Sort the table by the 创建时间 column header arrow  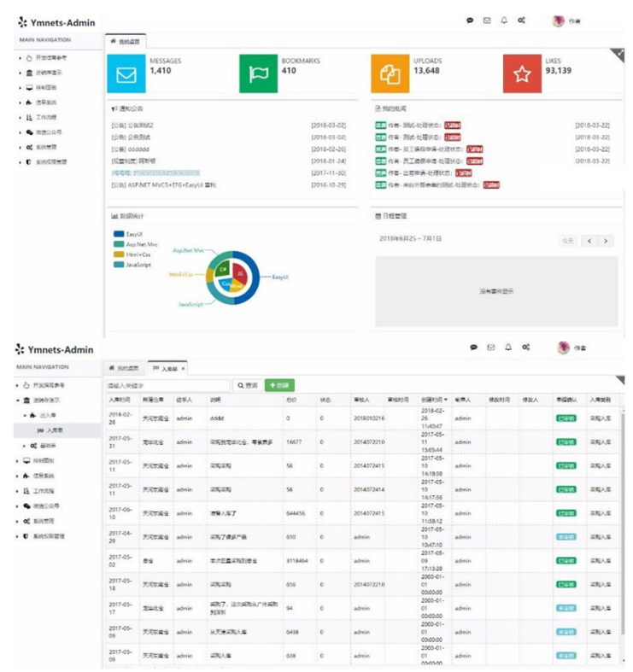click(x=444, y=399)
